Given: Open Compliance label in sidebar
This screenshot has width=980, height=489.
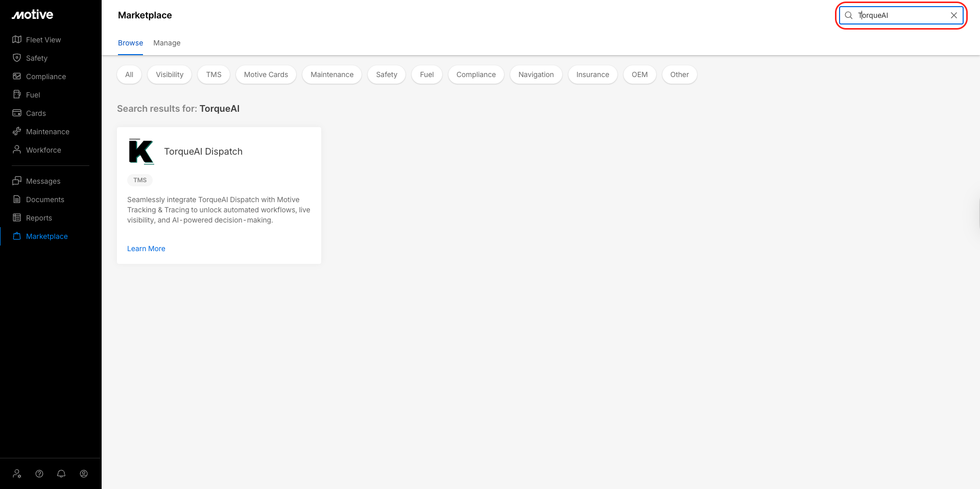Looking at the screenshot, I should (x=46, y=77).
